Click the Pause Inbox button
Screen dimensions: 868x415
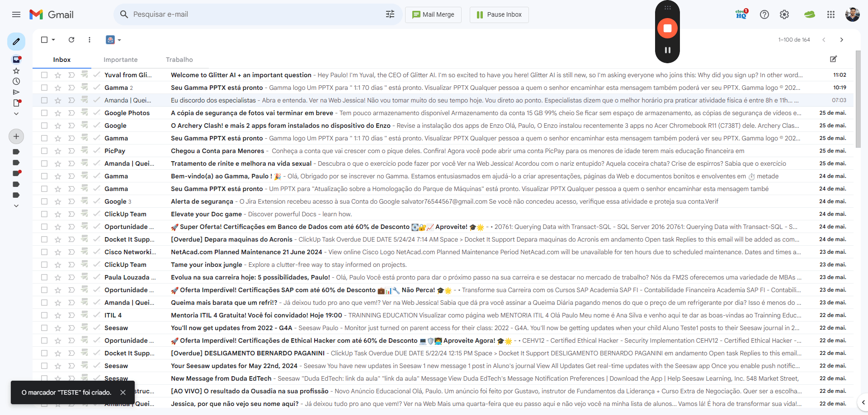tap(499, 14)
